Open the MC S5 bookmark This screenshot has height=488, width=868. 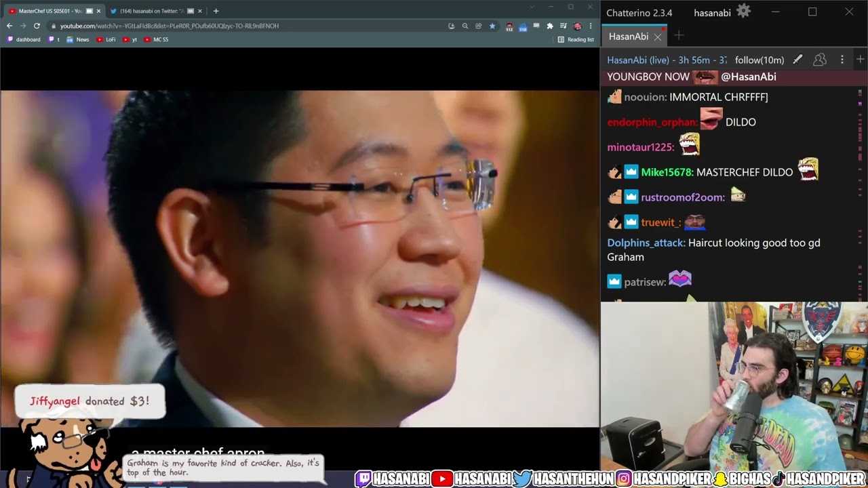pyautogui.click(x=157, y=39)
